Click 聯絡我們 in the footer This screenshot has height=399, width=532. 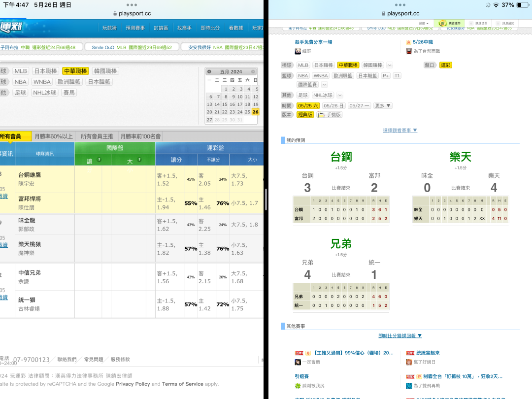coord(67,359)
